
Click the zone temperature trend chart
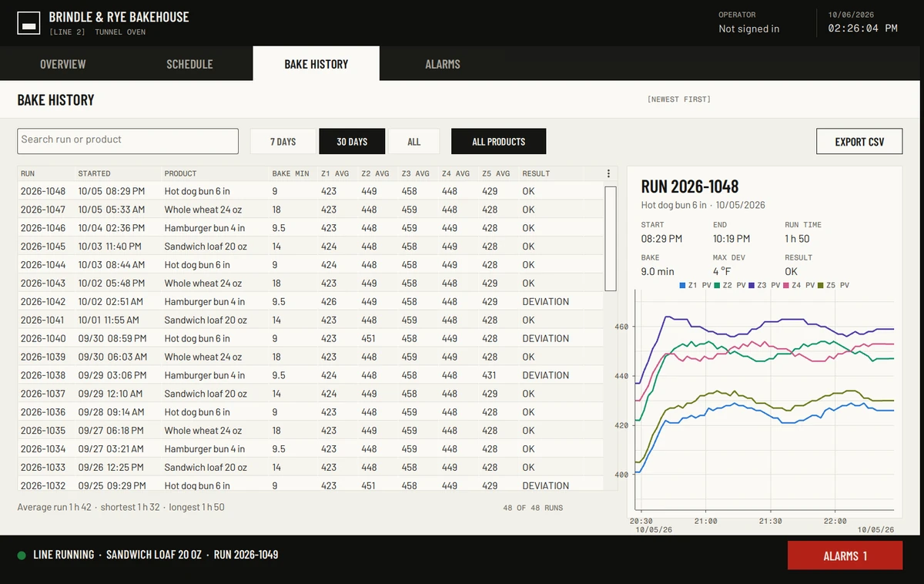tap(764, 401)
